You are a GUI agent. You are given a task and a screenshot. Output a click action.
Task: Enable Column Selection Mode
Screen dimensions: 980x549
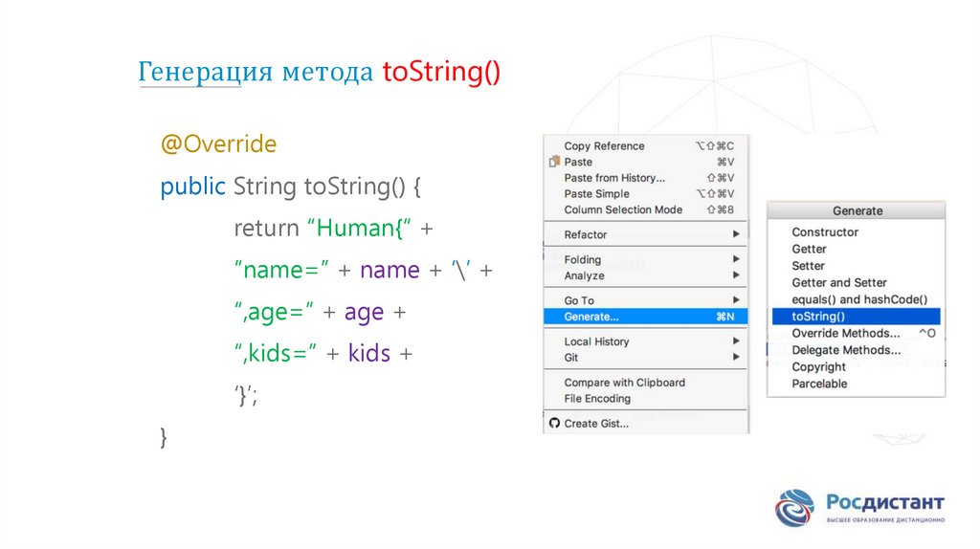623,209
